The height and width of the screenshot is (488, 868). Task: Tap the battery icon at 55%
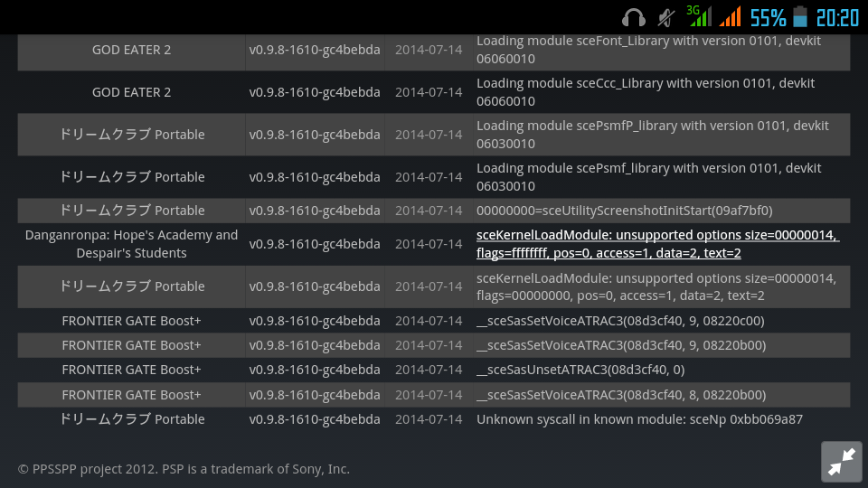[800, 17]
